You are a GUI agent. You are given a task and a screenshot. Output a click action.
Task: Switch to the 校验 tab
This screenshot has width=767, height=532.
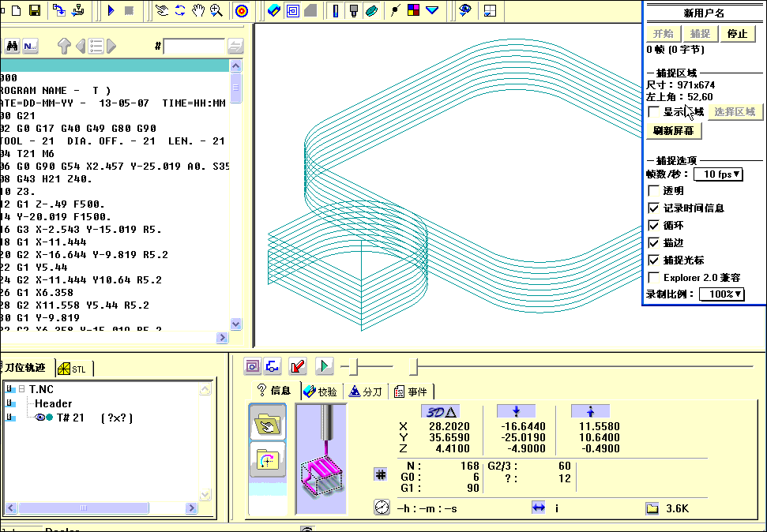click(321, 392)
